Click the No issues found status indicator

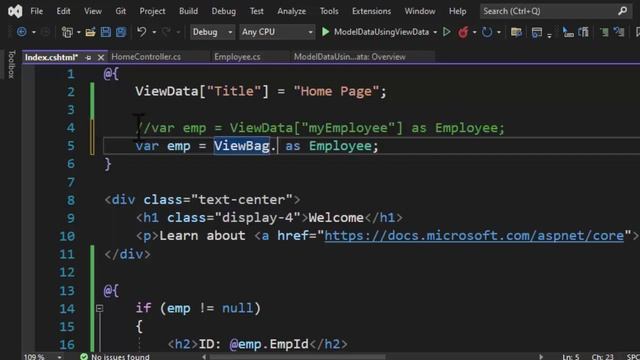(x=116, y=356)
